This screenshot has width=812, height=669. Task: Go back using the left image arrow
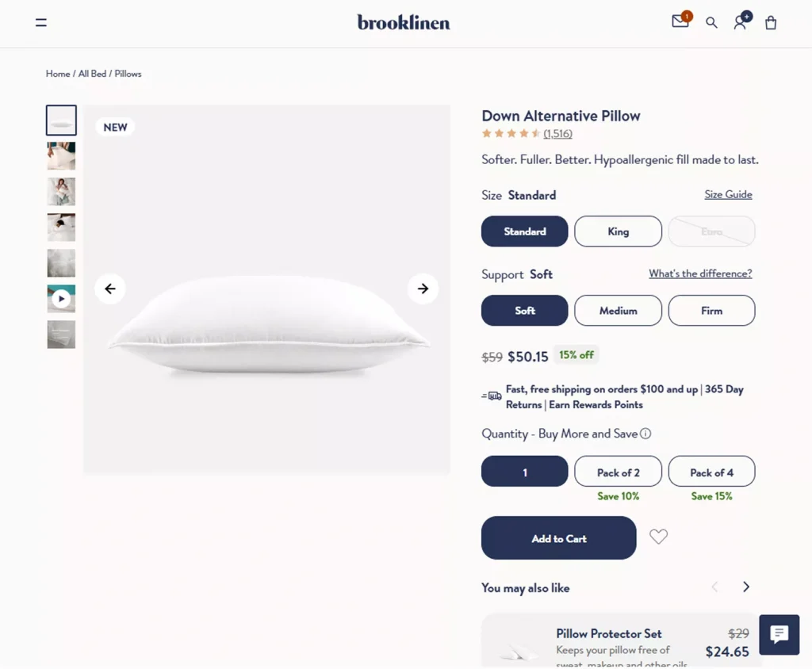pyautogui.click(x=109, y=289)
